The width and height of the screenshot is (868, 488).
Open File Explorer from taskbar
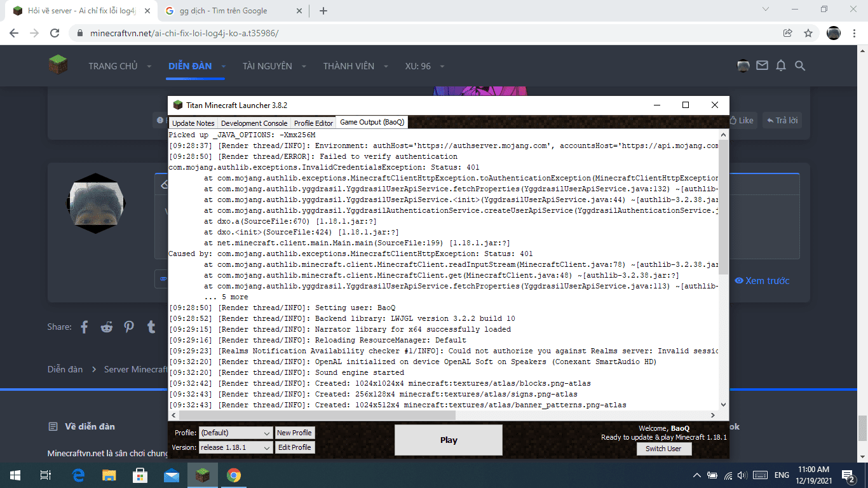[109, 475]
